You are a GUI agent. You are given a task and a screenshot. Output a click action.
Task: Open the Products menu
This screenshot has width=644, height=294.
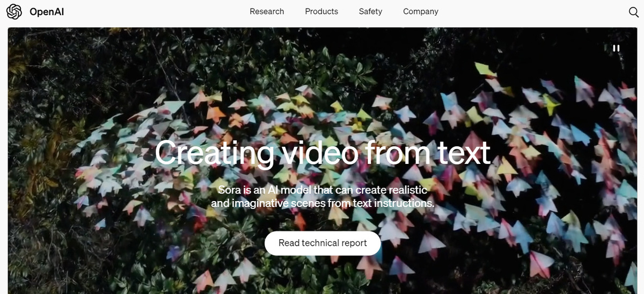pyautogui.click(x=321, y=11)
